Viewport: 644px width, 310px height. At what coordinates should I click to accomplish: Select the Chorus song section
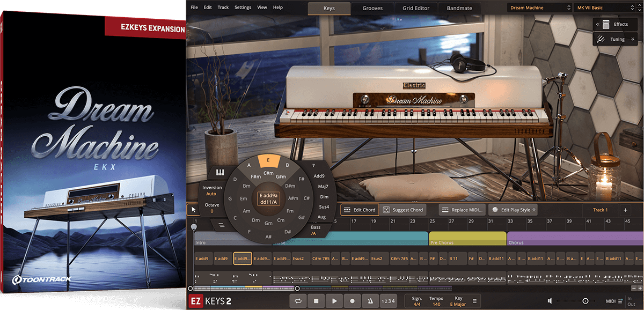[575, 239]
